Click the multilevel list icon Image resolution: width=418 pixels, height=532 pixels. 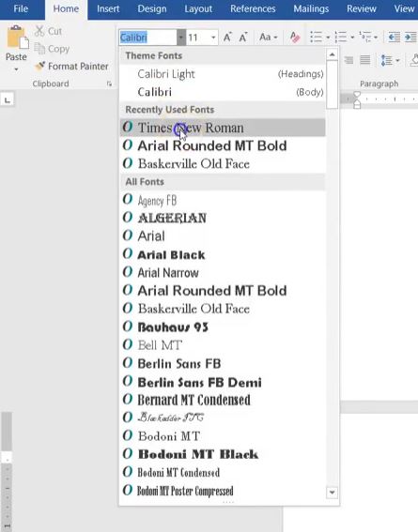365,37
